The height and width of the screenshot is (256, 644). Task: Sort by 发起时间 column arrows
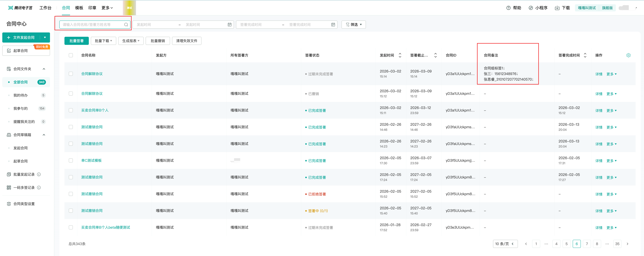coord(400,55)
